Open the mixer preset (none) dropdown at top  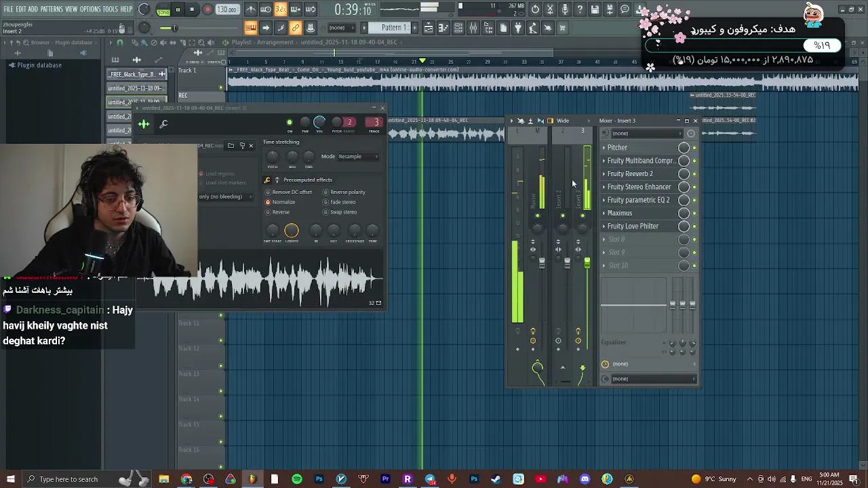tap(646, 134)
